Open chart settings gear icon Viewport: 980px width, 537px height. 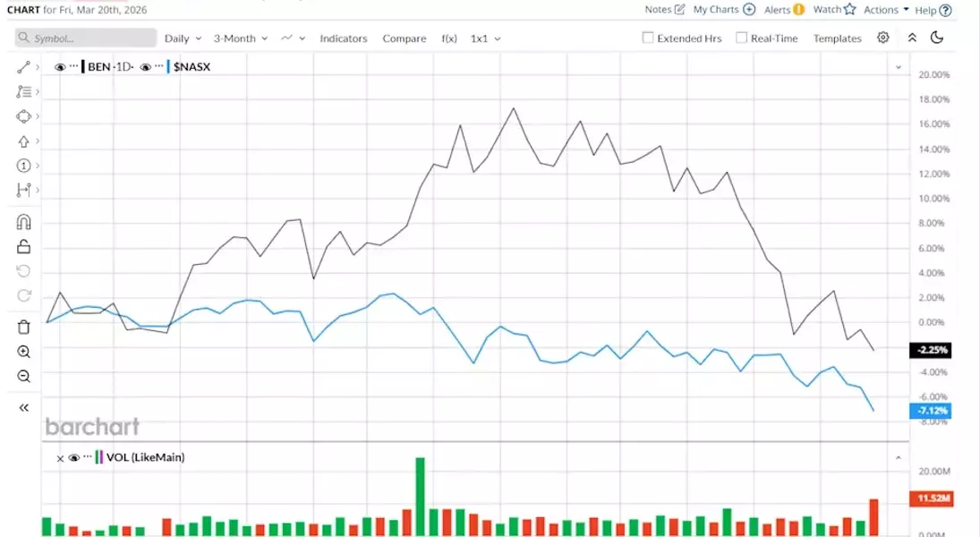[x=883, y=38]
